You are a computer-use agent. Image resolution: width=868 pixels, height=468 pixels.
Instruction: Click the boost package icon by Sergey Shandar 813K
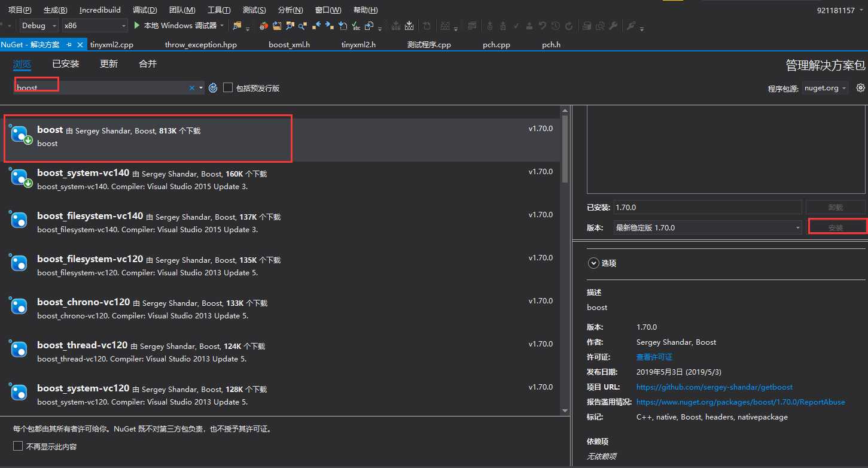pyautogui.click(x=21, y=135)
